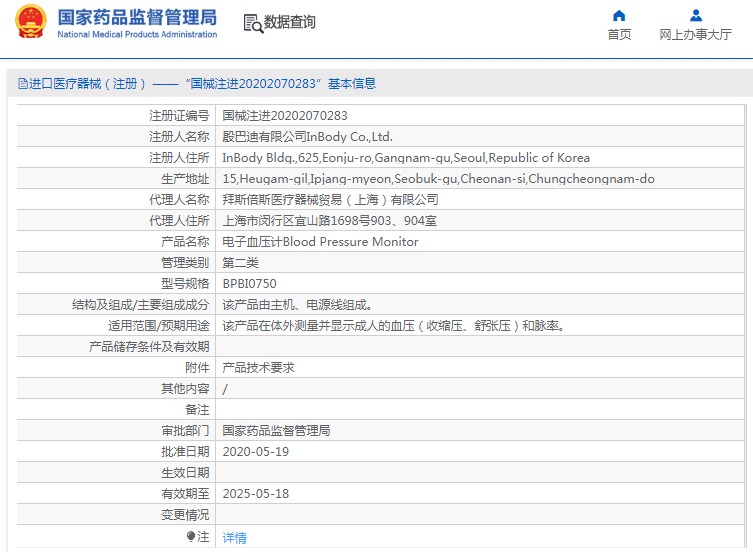The width and height of the screenshot is (753, 552).
Task: Open the 网上办事大厅 user icon
Action: 695,16
